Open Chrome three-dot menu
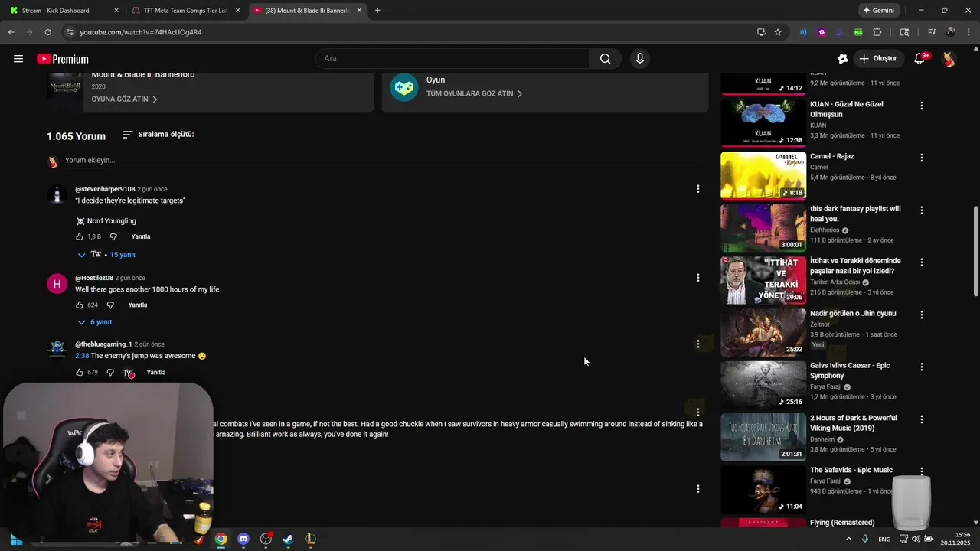The image size is (980, 551). (x=969, y=32)
